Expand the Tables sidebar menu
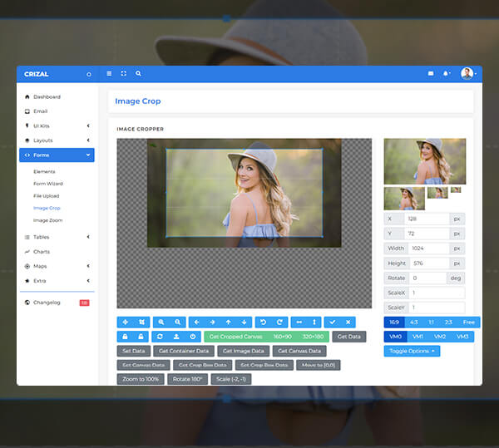This screenshot has width=499, height=448. tap(57, 237)
